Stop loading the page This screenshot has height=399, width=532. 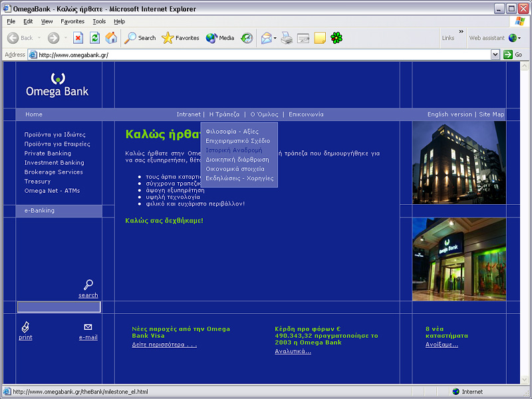[x=78, y=38]
